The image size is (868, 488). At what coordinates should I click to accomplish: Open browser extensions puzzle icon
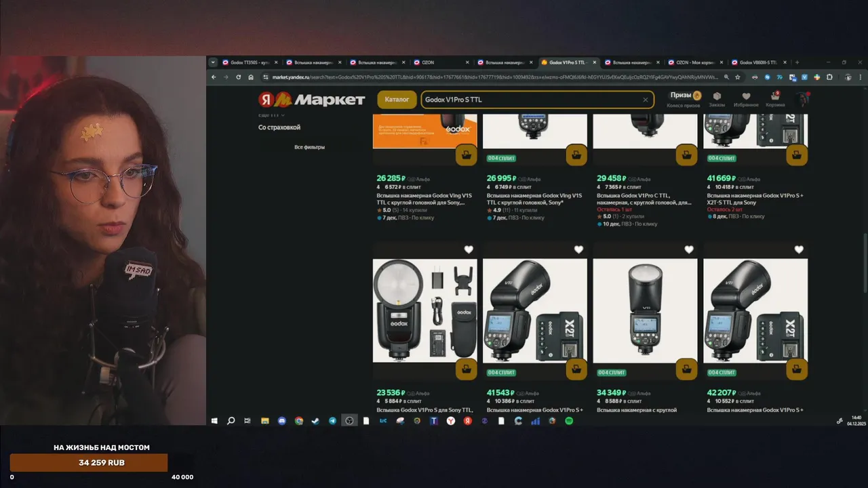click(829, 77)
